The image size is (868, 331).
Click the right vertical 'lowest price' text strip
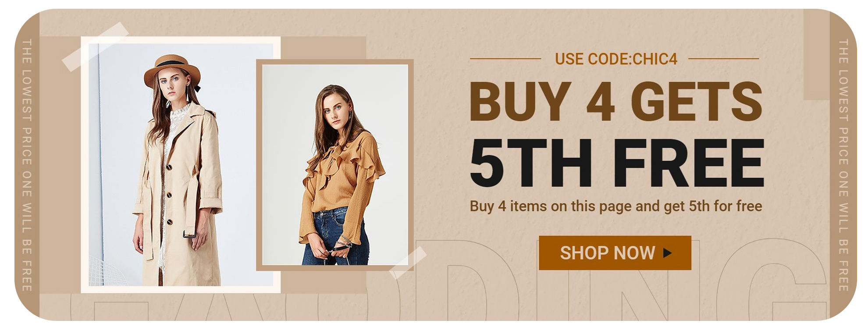(843, 165)
